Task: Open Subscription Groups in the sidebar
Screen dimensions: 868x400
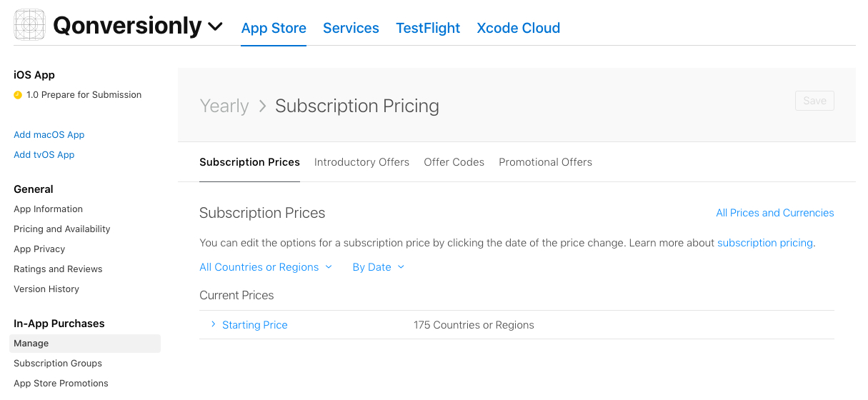Action: (x=58, y=364)
